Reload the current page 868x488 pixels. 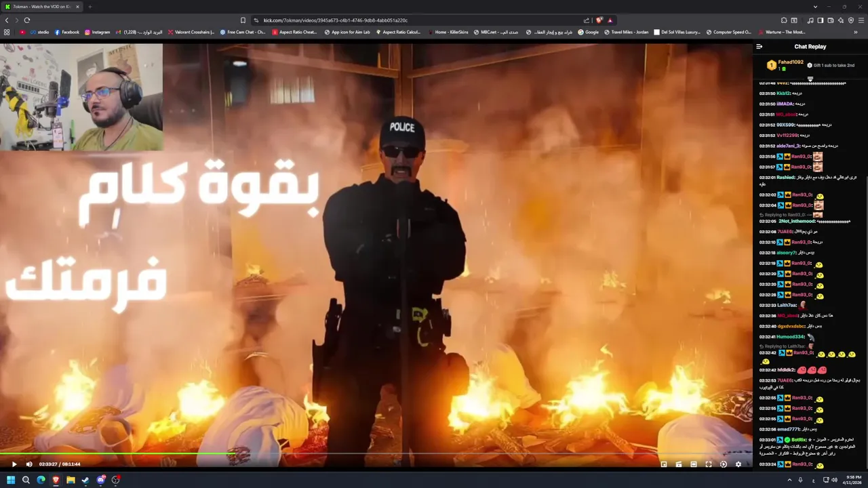pyautogui.click(x=27, y=20)
